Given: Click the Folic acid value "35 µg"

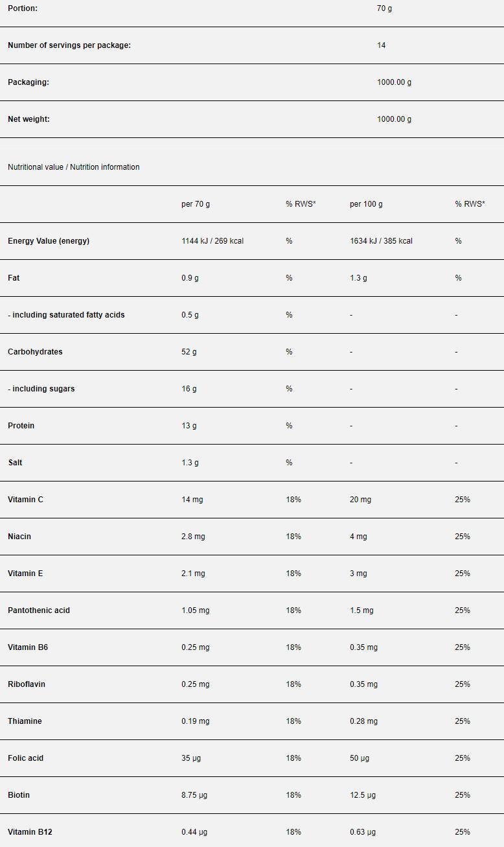Looking at the screenshot, I should [191, 758].
